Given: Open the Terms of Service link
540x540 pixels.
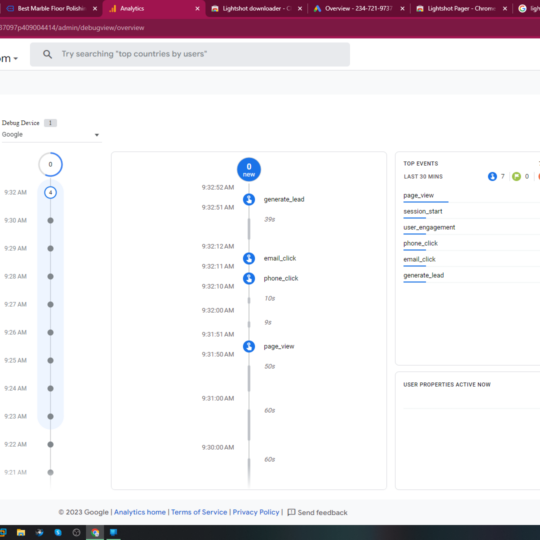Looking at the screenshot, I should (x=199, y=512).
